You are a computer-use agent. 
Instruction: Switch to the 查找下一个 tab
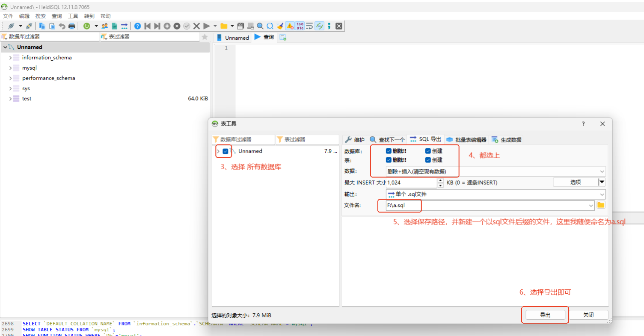tap(387, 140)
